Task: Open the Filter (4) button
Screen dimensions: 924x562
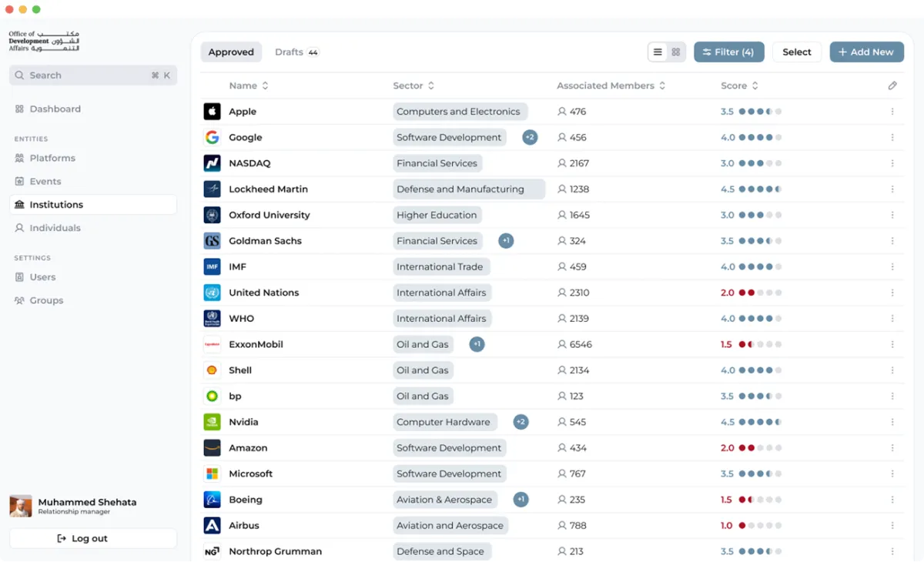Action: click(x=729, y=52)
